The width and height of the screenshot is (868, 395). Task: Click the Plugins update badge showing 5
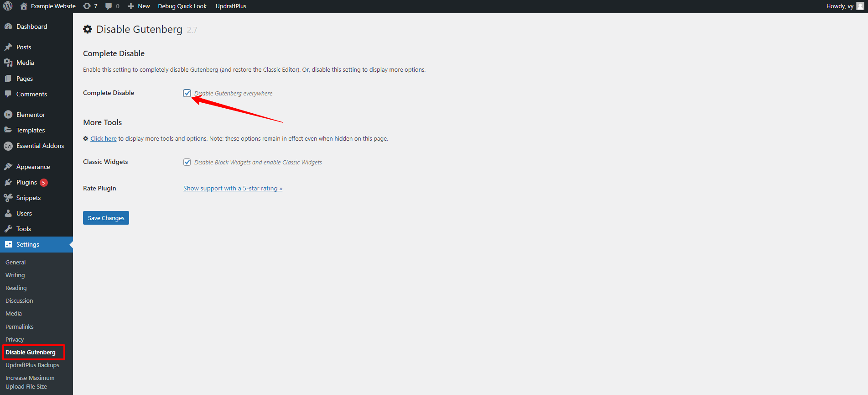pyautogui.click(x=44, y=183)
